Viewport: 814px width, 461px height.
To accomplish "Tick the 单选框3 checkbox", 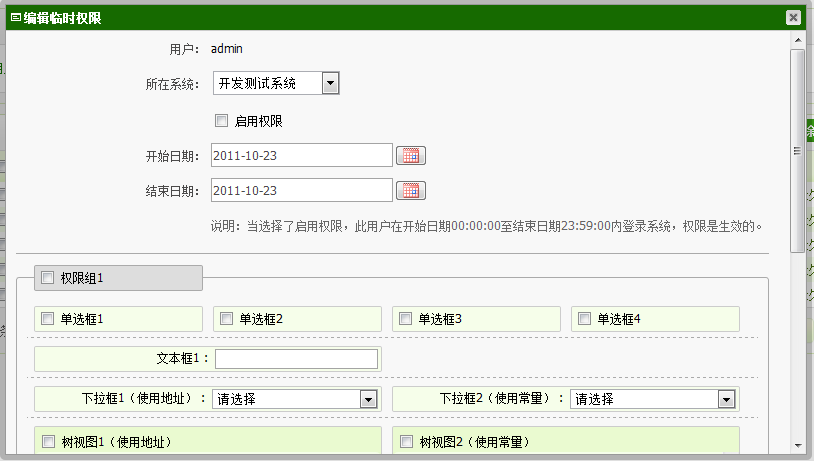I will (405, 318).
